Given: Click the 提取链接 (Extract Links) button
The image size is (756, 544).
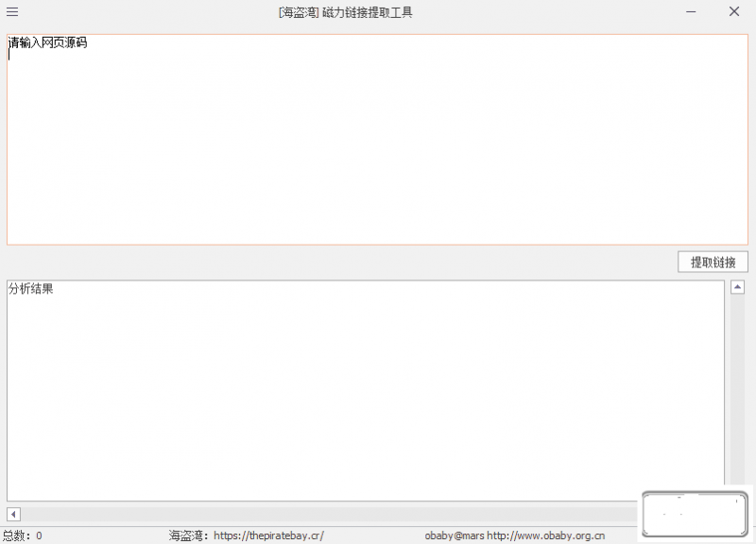Looking at the screenshot, I should pos(712,262).
